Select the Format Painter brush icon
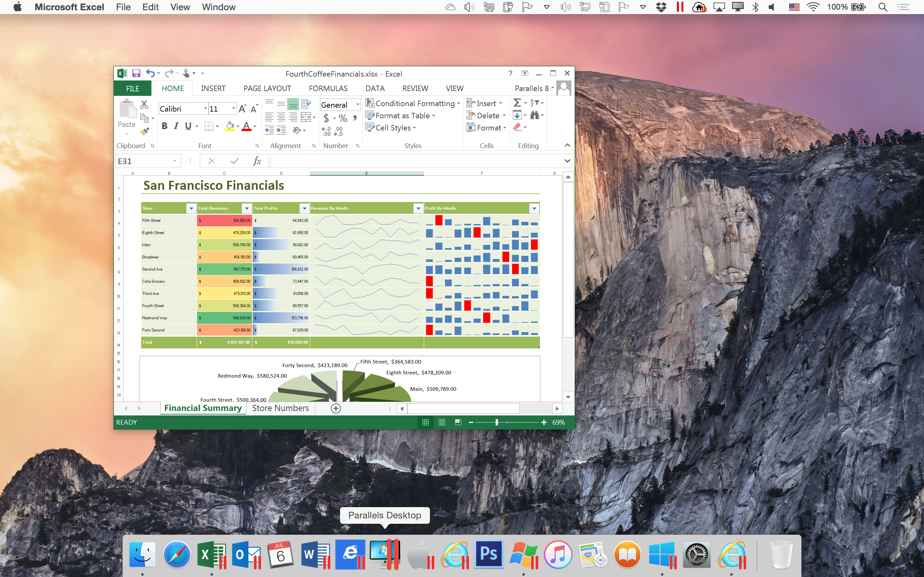This screenshot has height=577, width=924. coord(144,132)
